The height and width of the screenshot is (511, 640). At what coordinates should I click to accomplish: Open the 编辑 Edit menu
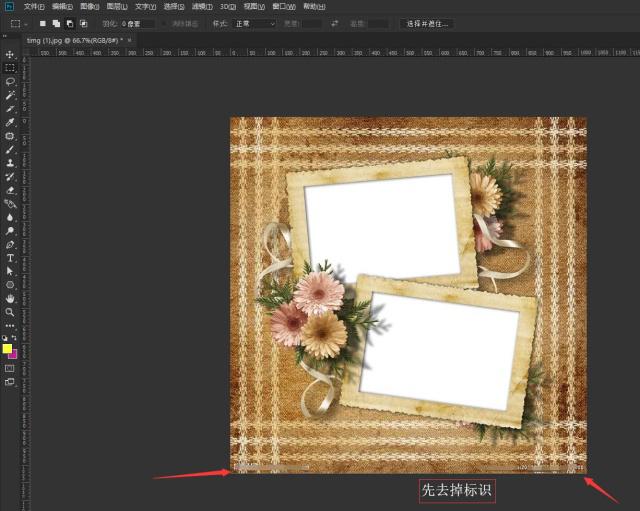62,7
